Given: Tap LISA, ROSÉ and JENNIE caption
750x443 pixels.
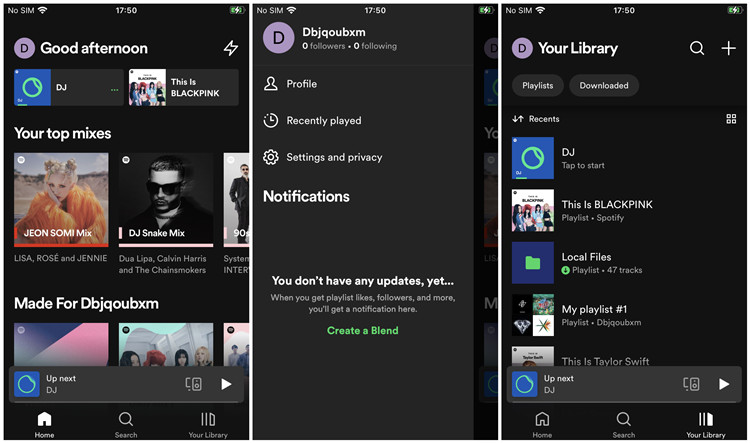Looking at the screenshot, I should point(61,258).
